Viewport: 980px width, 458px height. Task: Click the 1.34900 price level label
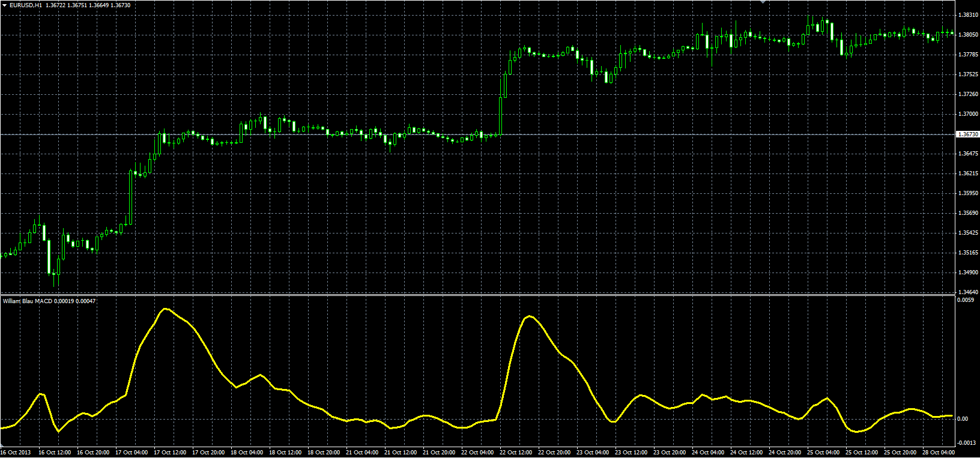pos(968,273)
